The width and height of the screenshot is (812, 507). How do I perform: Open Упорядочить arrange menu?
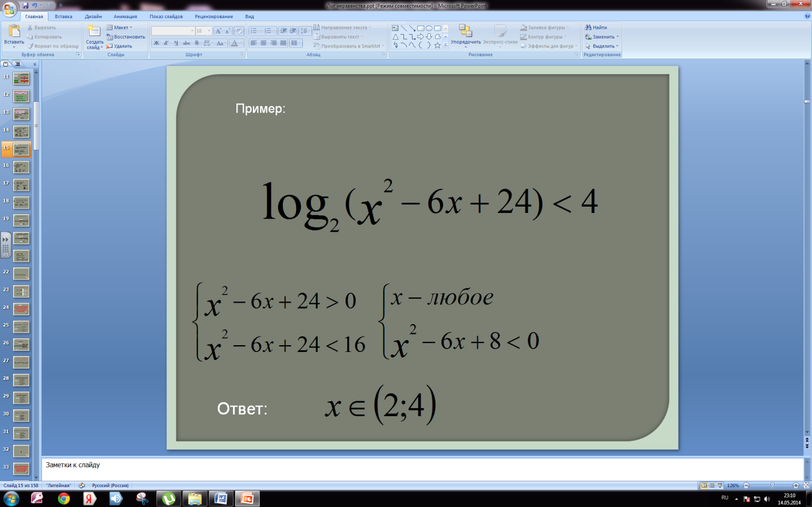click(465, 35)
